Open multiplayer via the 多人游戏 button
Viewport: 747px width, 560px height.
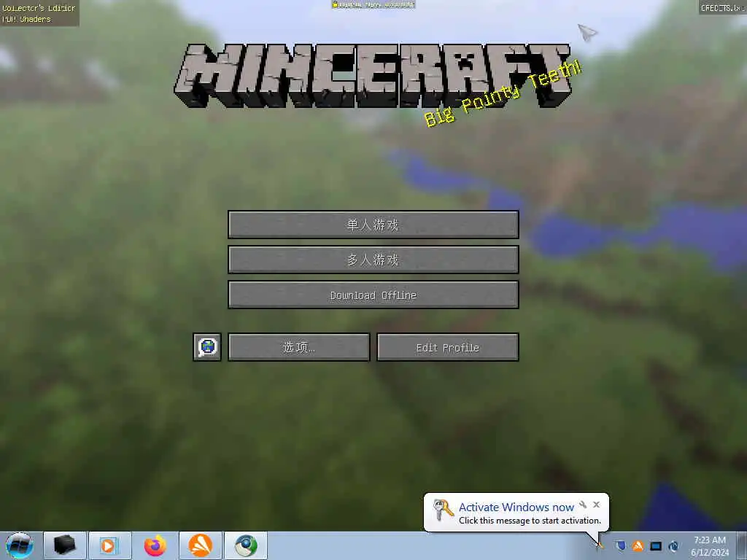click(x=373, y=260)
